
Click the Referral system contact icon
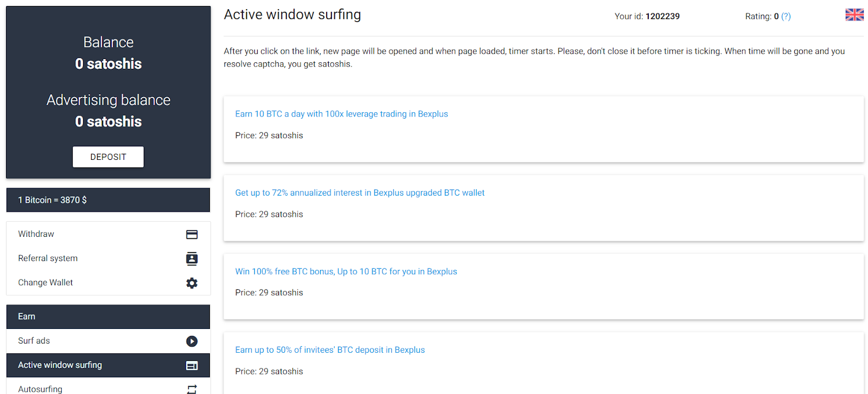pos(192,259)
